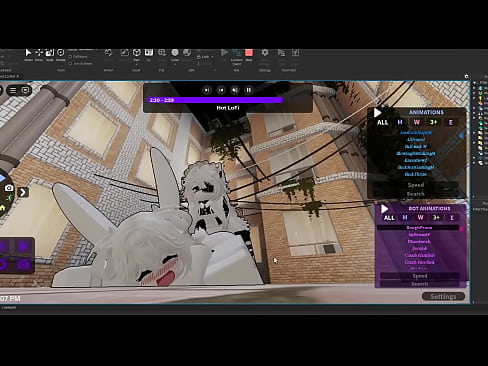The height and width of the screenshot is (366, 488).
Task: Open the in-game hamburger menu icon
Action: [13, 90]
